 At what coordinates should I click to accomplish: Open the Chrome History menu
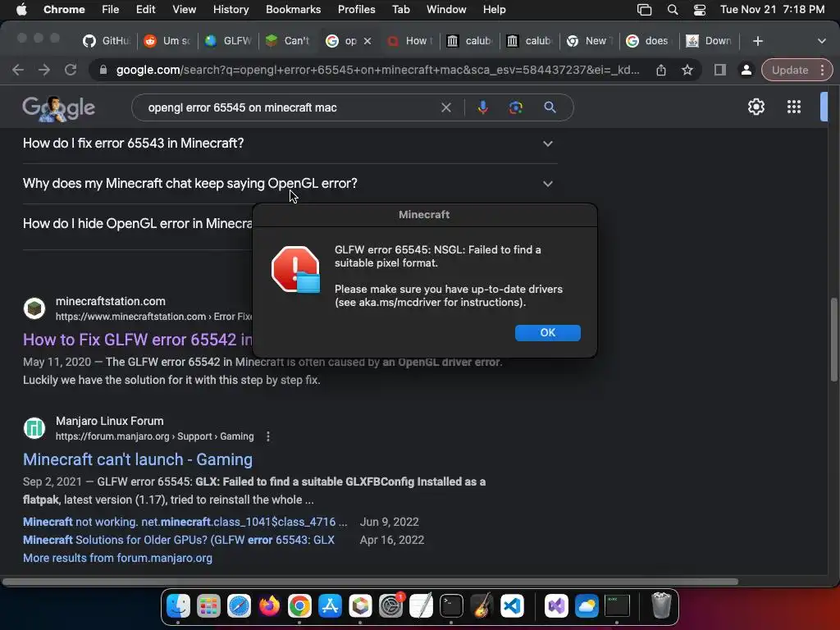point(231,9)
